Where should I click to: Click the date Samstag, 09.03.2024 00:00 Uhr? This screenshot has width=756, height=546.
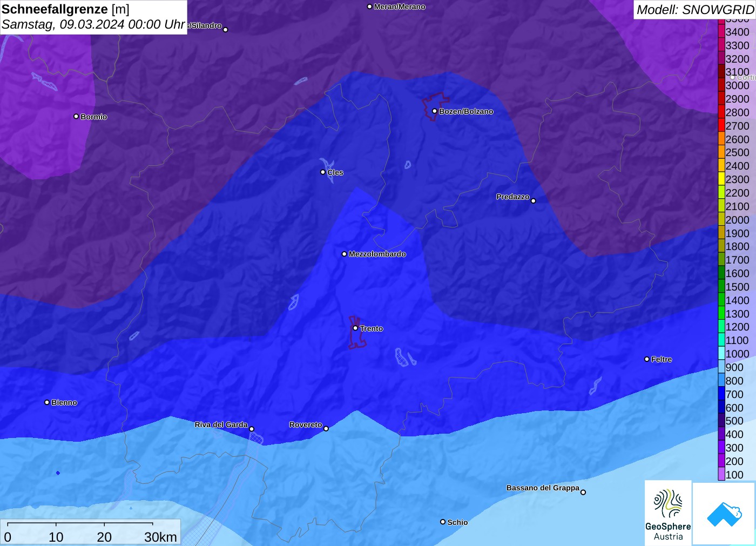(93, 24)
